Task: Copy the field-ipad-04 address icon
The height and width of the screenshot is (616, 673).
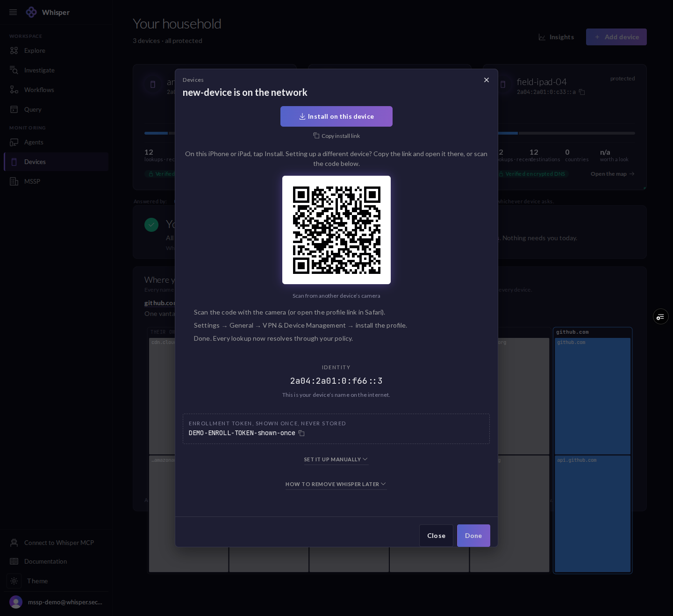Action: click(582, 92)
